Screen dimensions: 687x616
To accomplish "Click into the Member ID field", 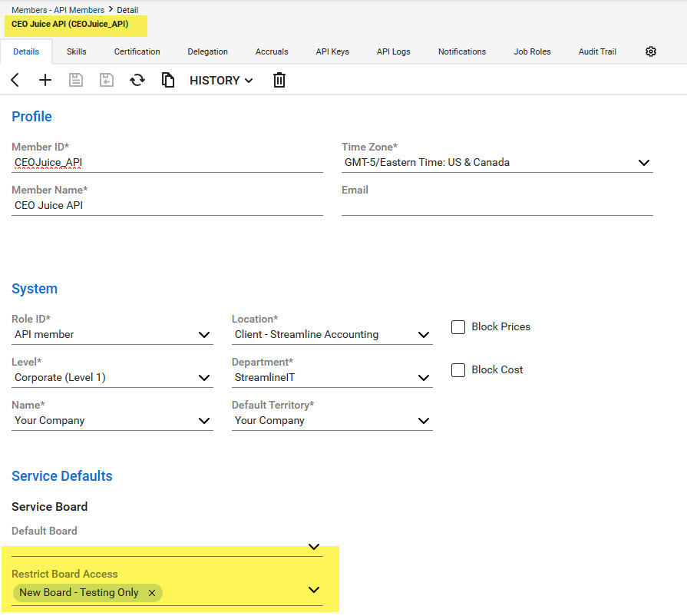I will (x=167, y=163).
